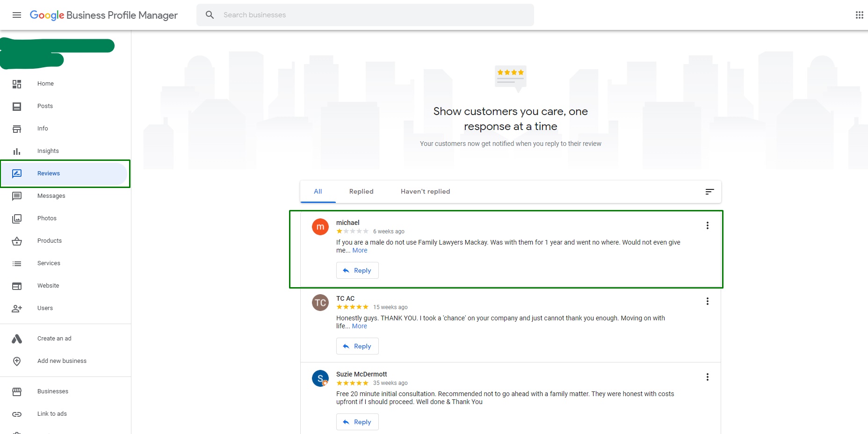The image size is (868, 434).
Task: Click the Insights bar chart icon
Action: click(x=17, y=151)
